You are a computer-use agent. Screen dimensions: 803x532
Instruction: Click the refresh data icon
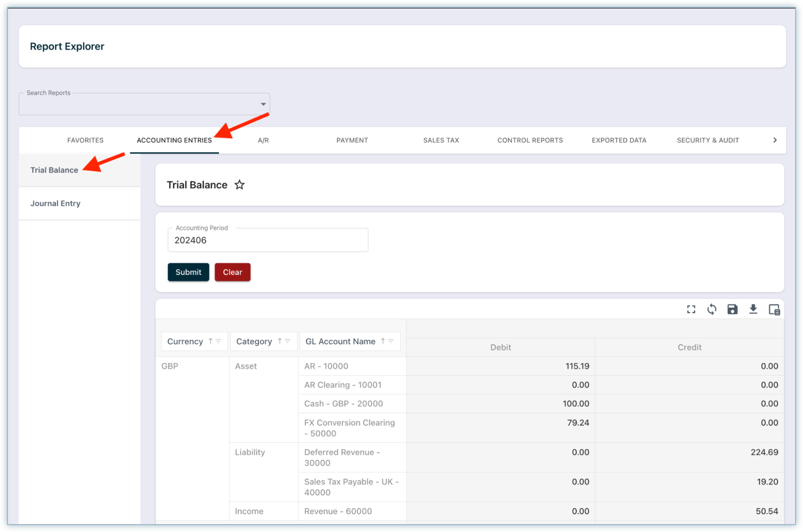click(712, 309)
